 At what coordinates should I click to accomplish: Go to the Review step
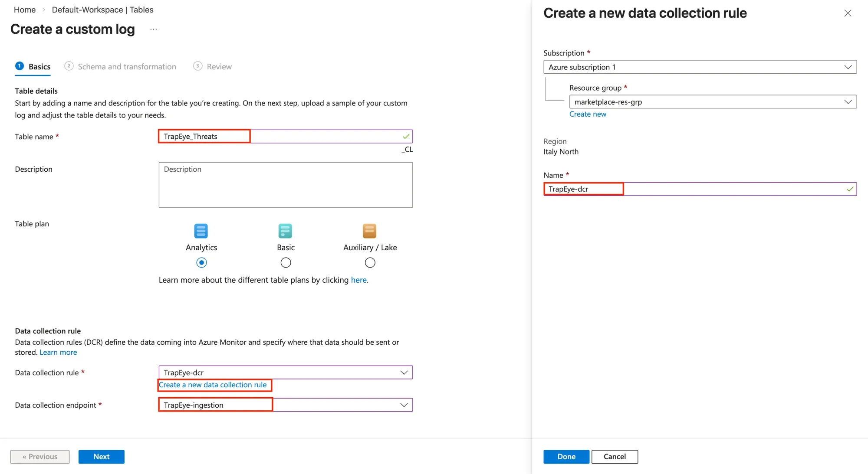click(213, 66)
